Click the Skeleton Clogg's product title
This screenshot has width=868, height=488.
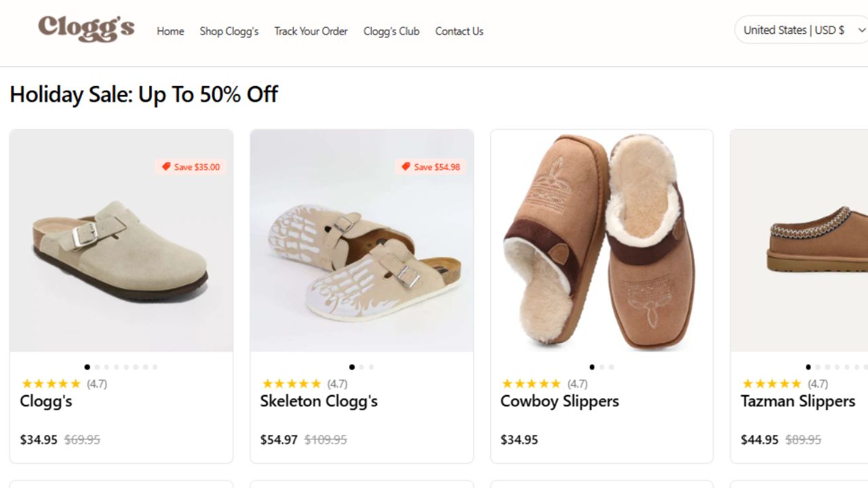coord(319,401)
